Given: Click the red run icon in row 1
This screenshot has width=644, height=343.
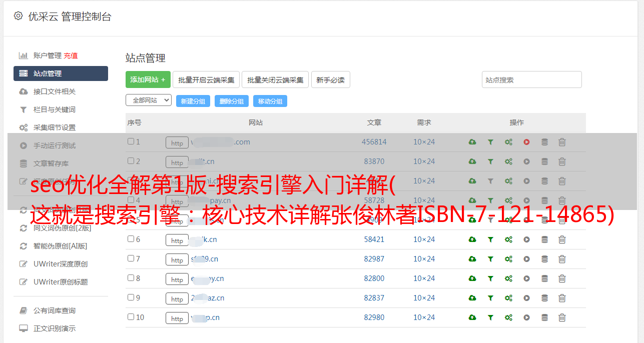Looking at the screenshot, I should click(526, 142).
